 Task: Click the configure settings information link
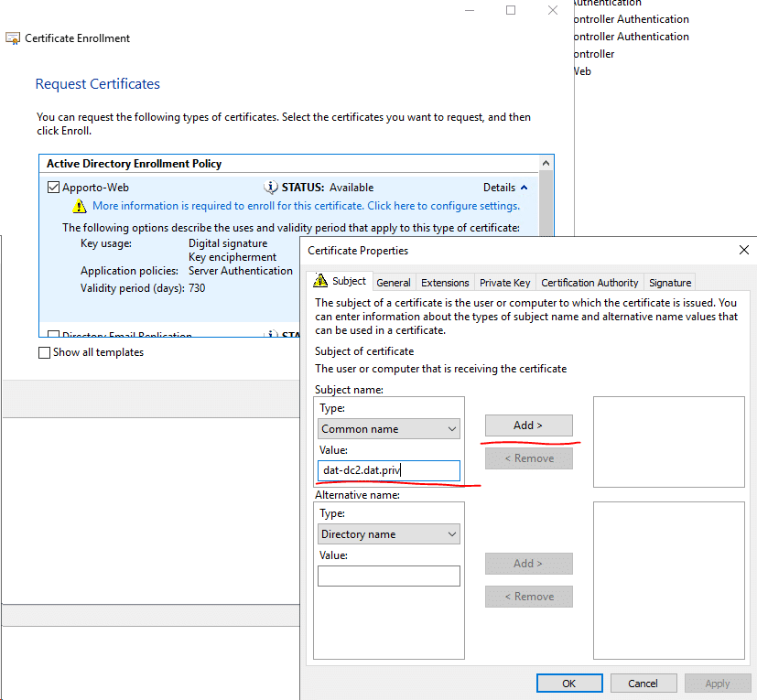coord(306,207)
